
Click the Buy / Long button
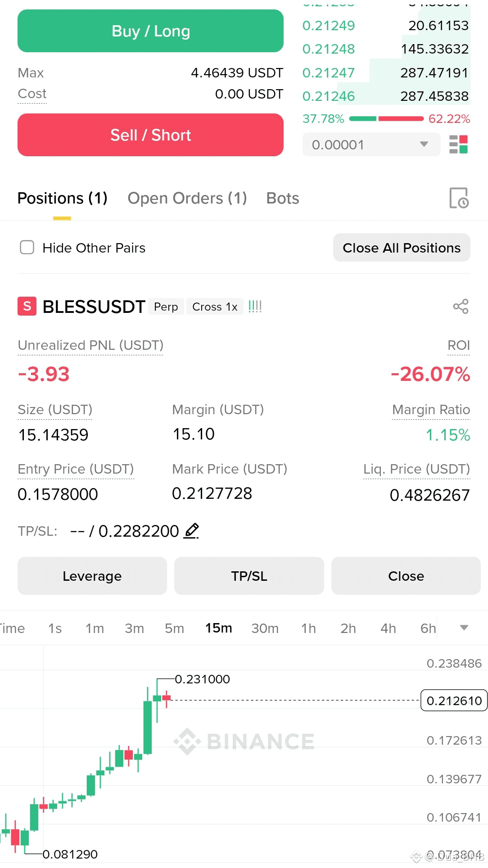[x=150, y=31]
